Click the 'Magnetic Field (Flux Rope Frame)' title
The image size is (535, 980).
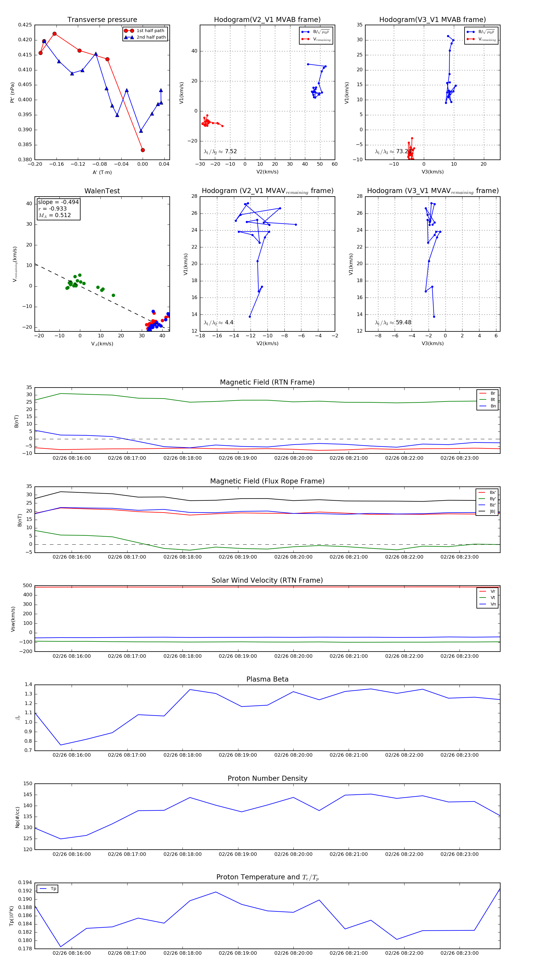click(x=267, y=481)
